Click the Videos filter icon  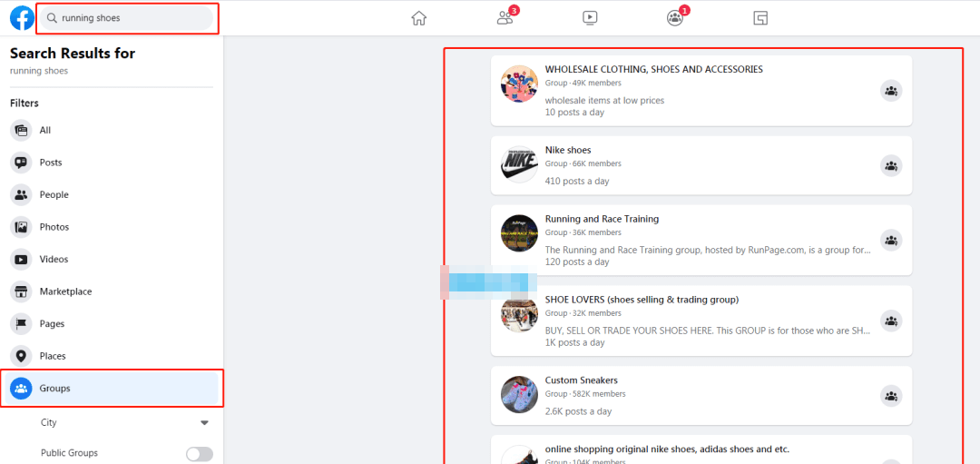[x=21, y=259]
